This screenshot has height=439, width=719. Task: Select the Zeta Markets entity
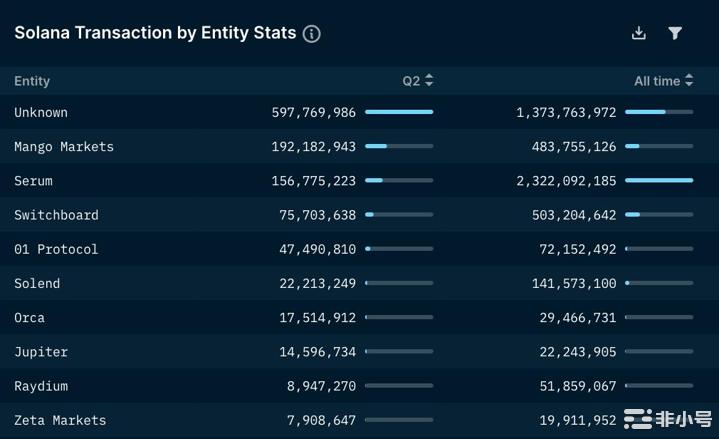[x=60, y=420]
